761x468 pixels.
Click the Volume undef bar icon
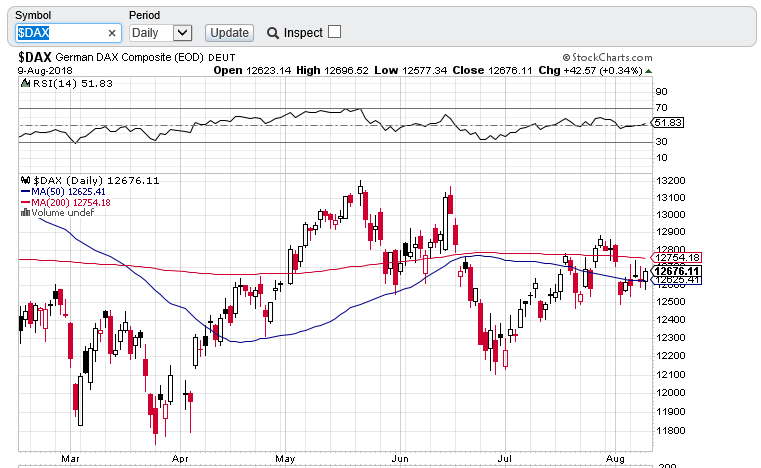(25, 213)
